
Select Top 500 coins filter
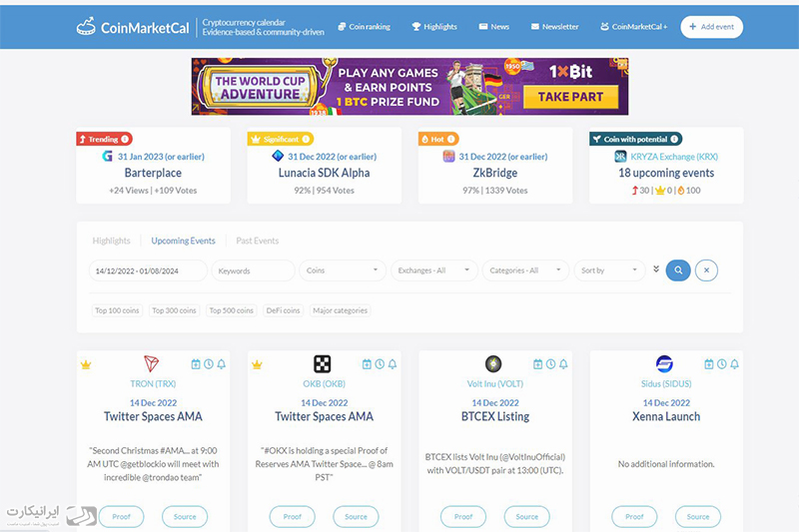click(232, 310)
